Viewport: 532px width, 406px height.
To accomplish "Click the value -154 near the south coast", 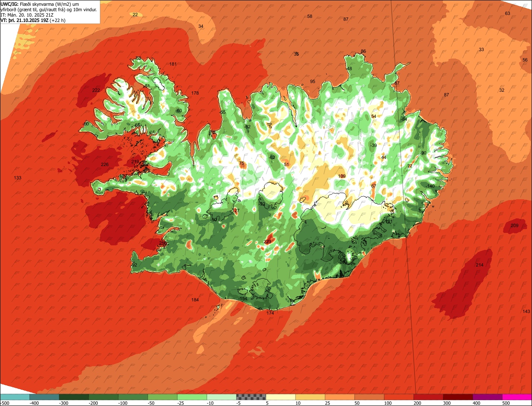I will click(x=243, y=299).
